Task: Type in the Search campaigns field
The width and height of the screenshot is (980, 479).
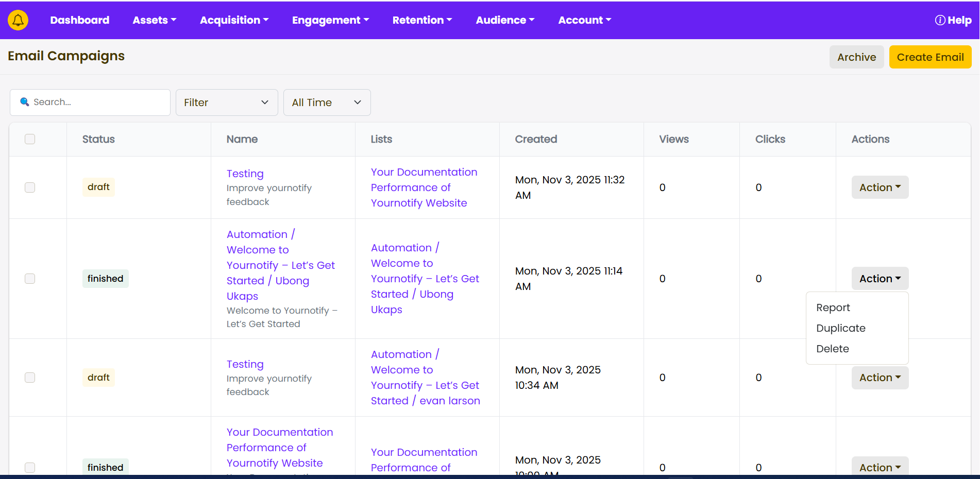Action: pos(98,102)
